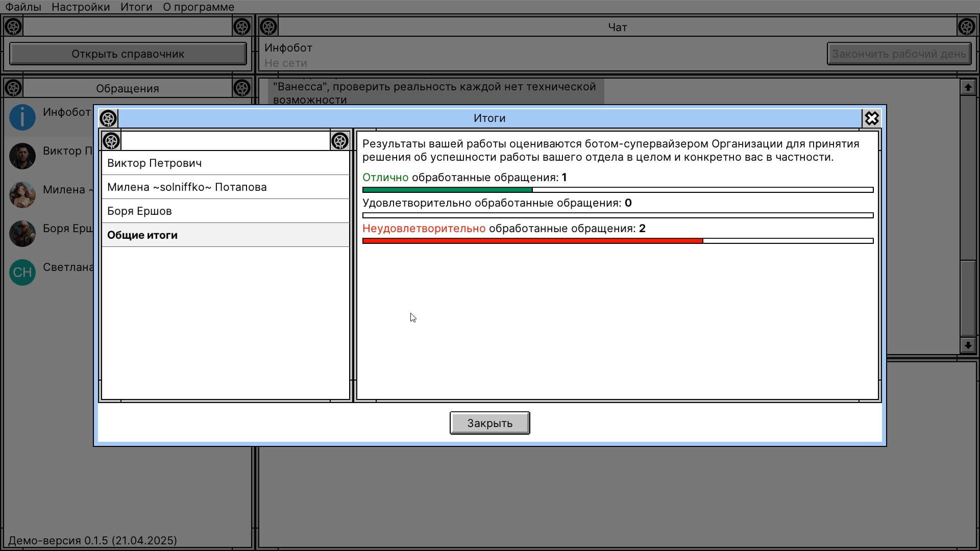Click Закончить рабочий день

[899, 53]
